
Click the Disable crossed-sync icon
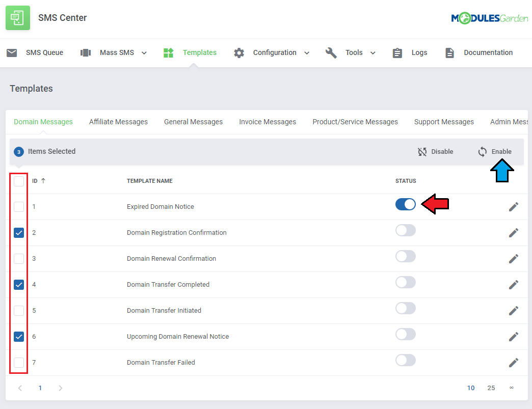coord(422,152)
